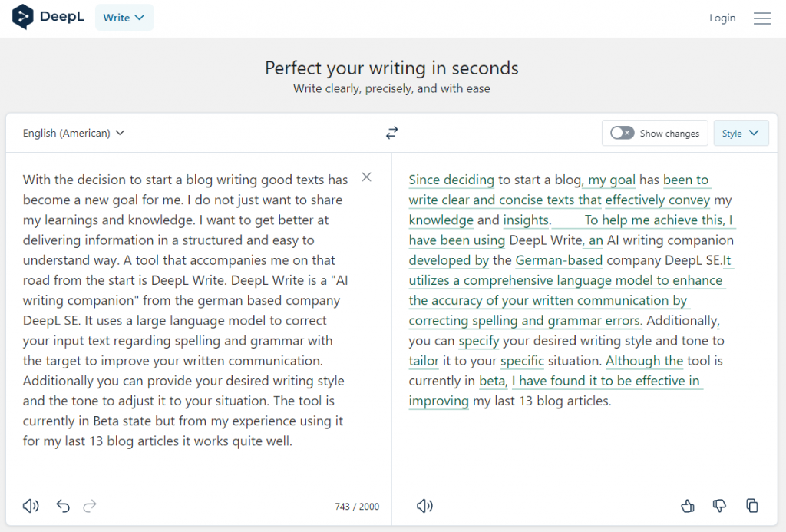
Task: Open the English (American) language selector
Action: [74, 133]
